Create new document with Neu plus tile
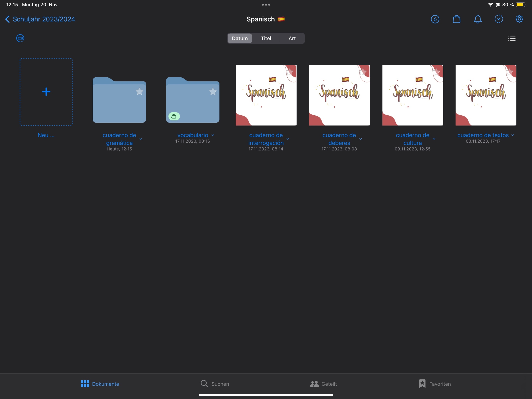This screenshot has width=532, height=399. [46, 92]
